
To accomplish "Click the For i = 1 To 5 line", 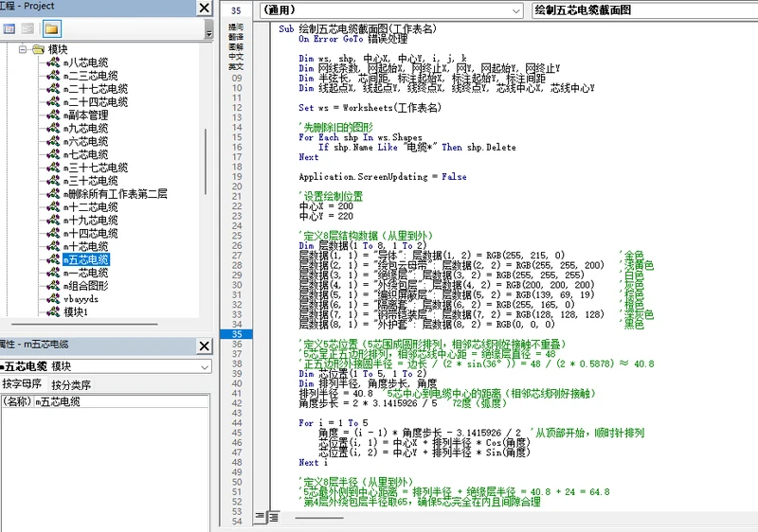I will pos(334,423).
